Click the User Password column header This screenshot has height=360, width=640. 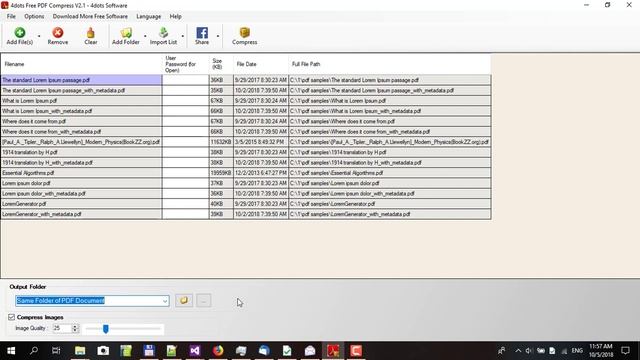click(186, 64)
